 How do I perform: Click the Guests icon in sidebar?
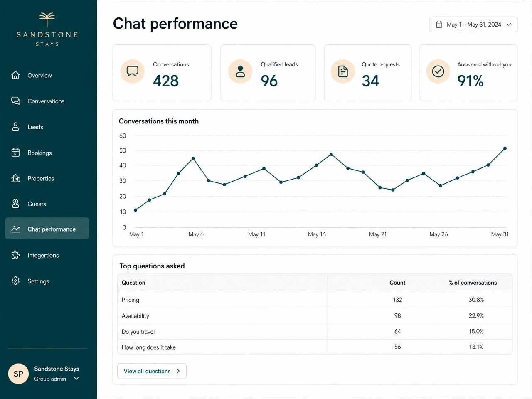click(x=15, y=204)
